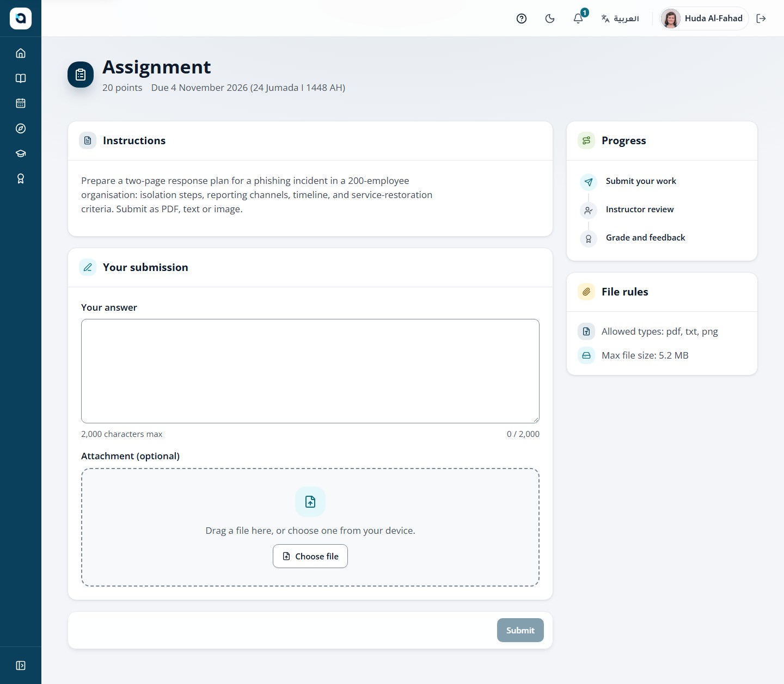Open the calendar icon in sidebar

point(21,103)
